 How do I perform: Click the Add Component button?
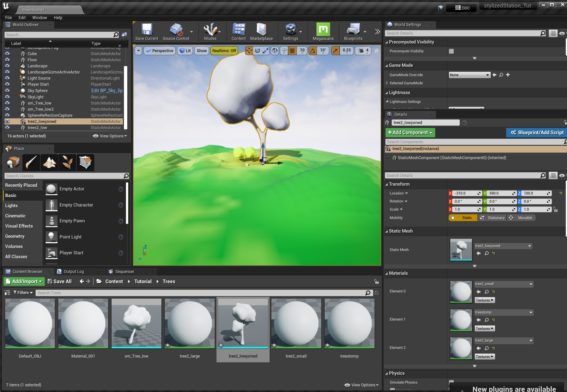(410, 133)
